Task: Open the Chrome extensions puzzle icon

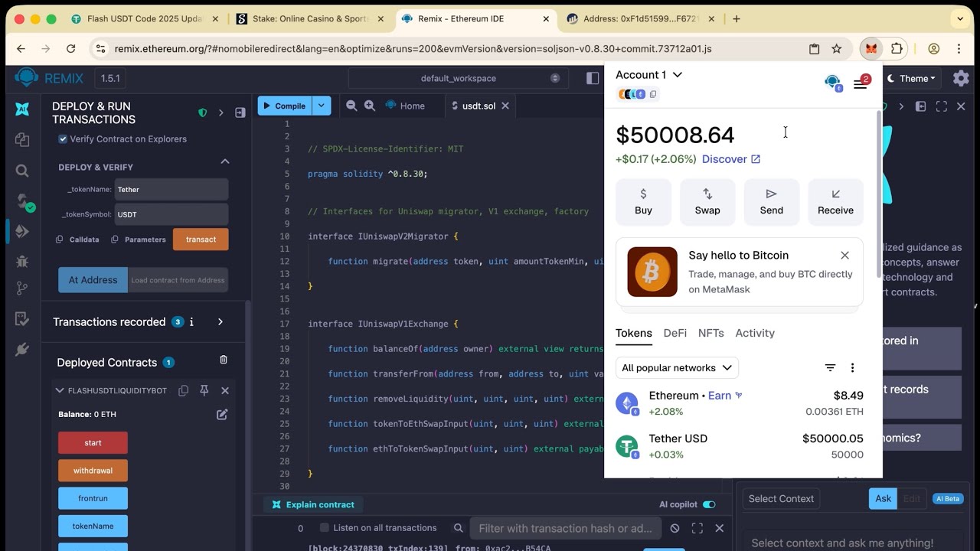Action: [x=897, y=48]
